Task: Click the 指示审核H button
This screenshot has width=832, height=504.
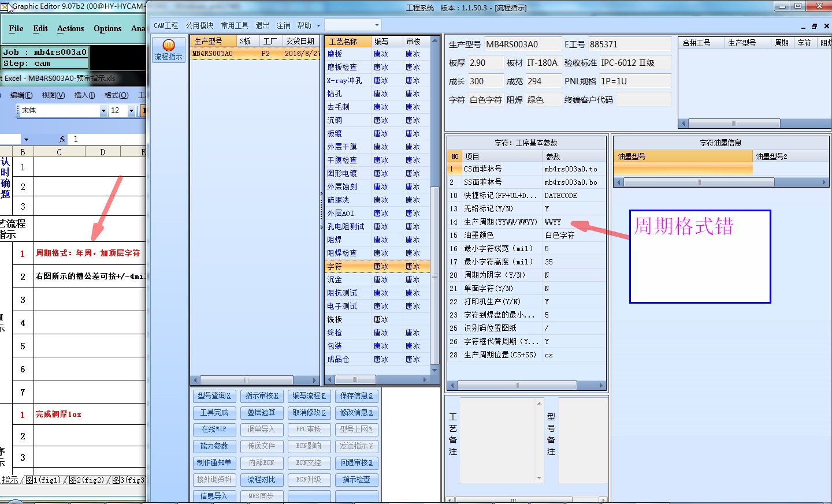Action: coord(261,396)
